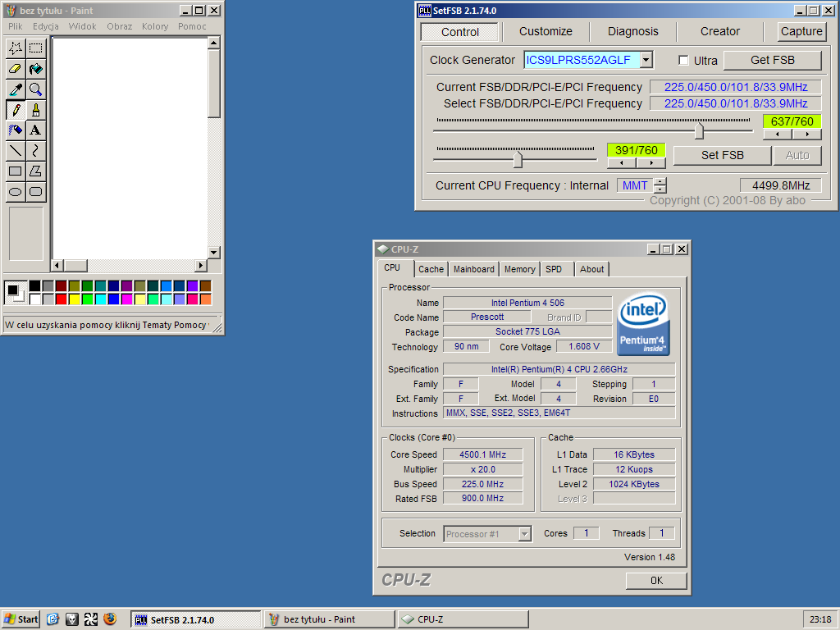840x630 pixels.
Task: Click the Get FSB button
Action: coord(773,60)
